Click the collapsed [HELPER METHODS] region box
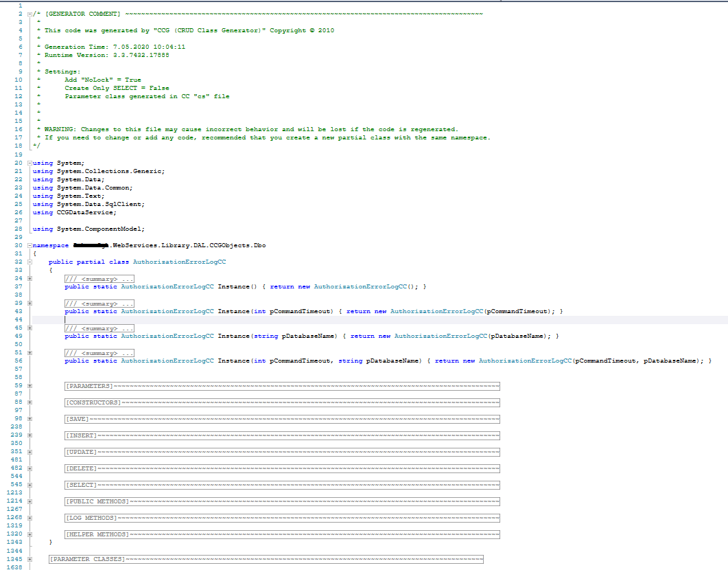This screenshot has width=728, height=570. click(x=282, y=535)
